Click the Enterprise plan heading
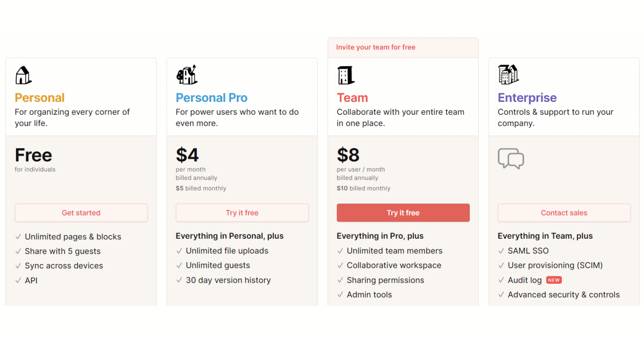Image resolution: width=644 pixels, height=338 pixels. [527, 98]
